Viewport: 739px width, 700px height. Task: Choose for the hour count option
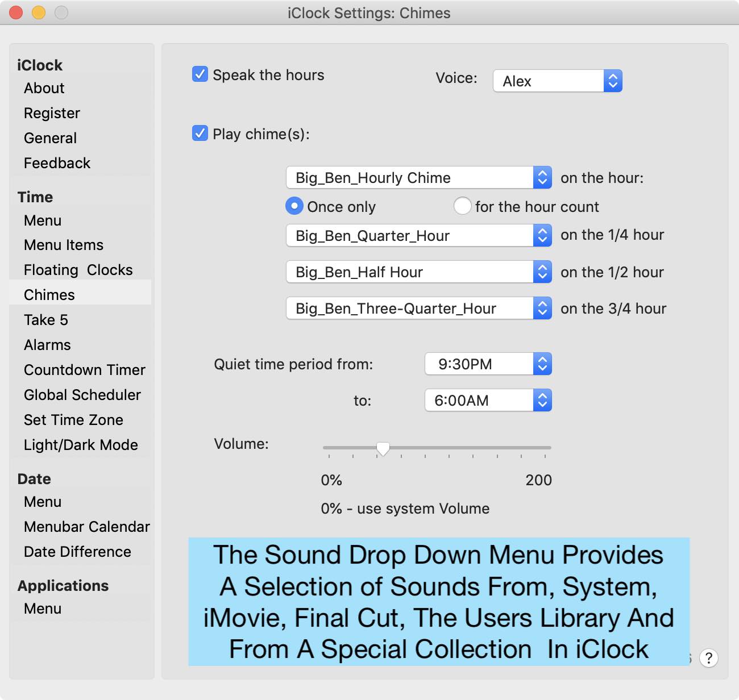463,206
